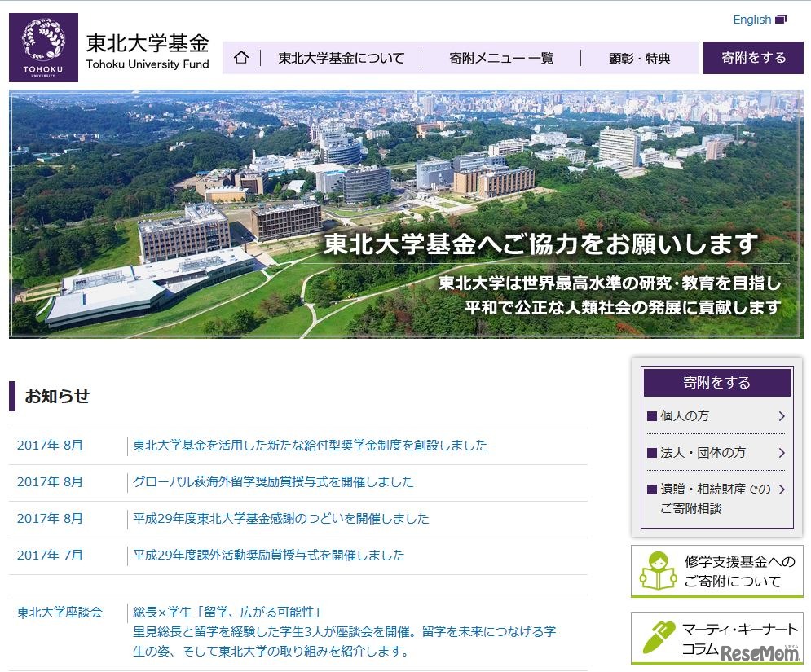This screenshot has width=811, height=672.
Task: Click the square bullet icon beside 法人・団体の方
Action: 652,453
